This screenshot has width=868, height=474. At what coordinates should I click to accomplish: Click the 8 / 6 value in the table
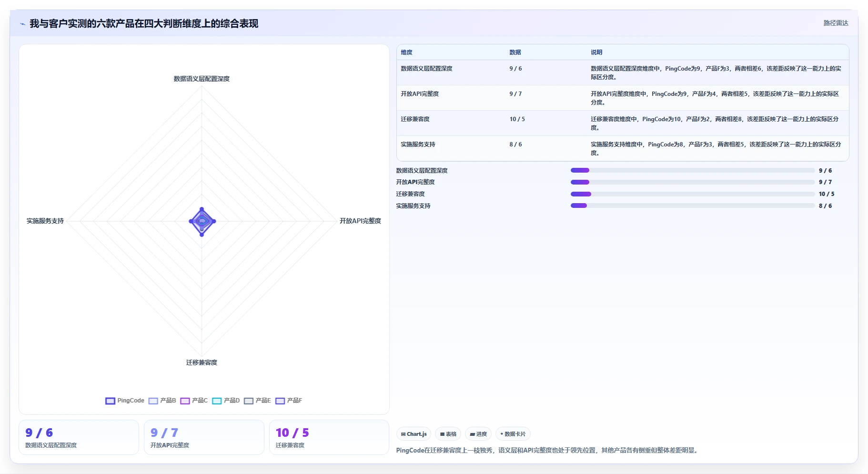pyautogui.click(x=515, y=144)
